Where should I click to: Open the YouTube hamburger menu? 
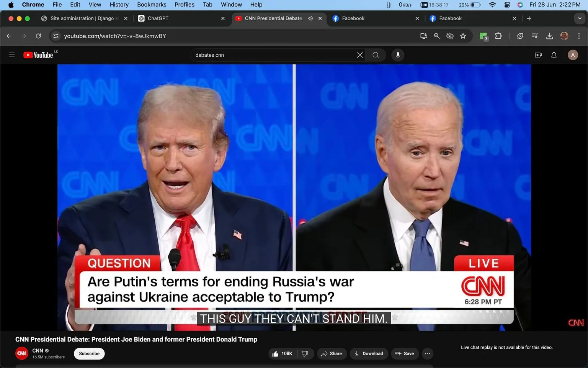(x=11, y=55)
